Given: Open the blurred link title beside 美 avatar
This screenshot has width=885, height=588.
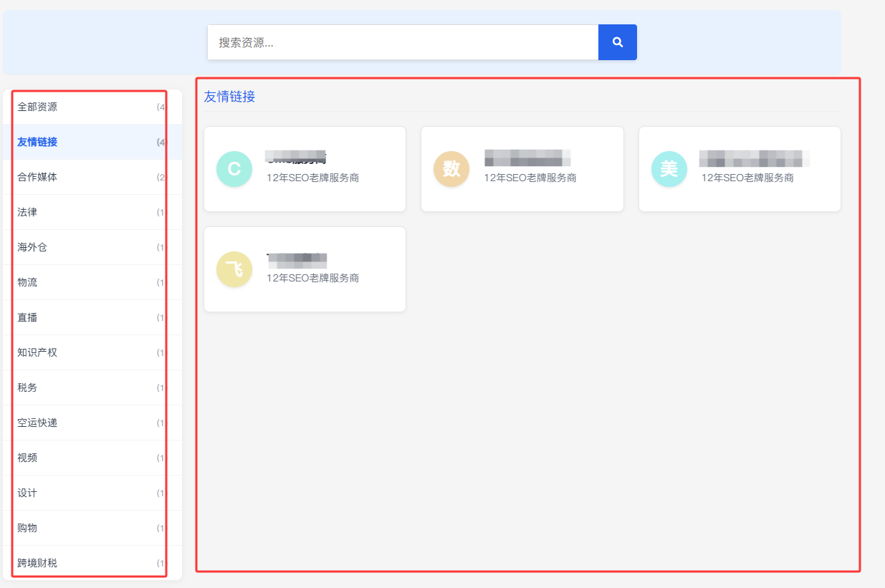Looking at the screenshot, I should tap(755, 158).
